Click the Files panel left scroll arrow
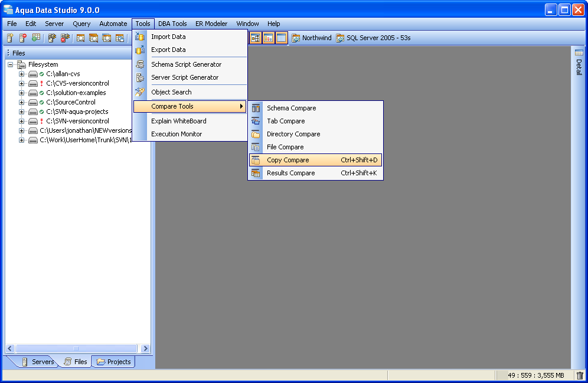This screenshot has height=383, width=588. (x=10, y=349)
